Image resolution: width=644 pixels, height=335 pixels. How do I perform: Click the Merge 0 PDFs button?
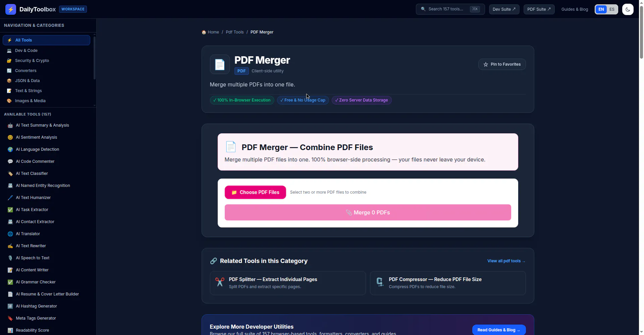coord(368,212)
